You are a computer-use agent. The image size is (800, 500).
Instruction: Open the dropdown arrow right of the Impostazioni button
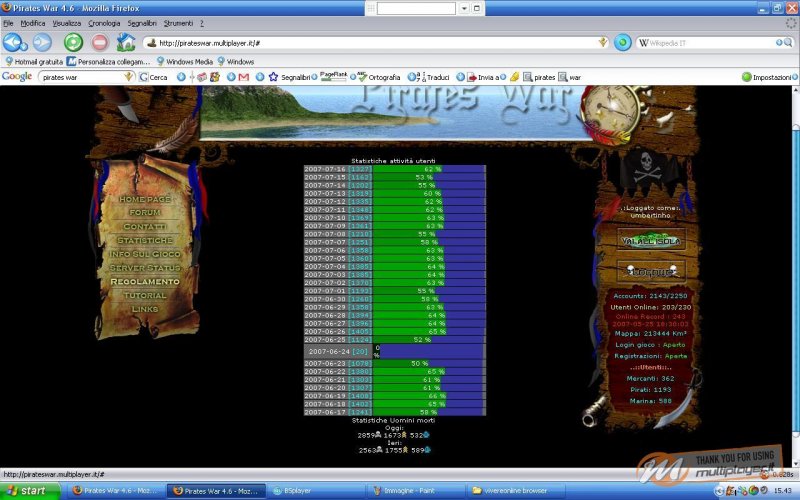[794, 77]
